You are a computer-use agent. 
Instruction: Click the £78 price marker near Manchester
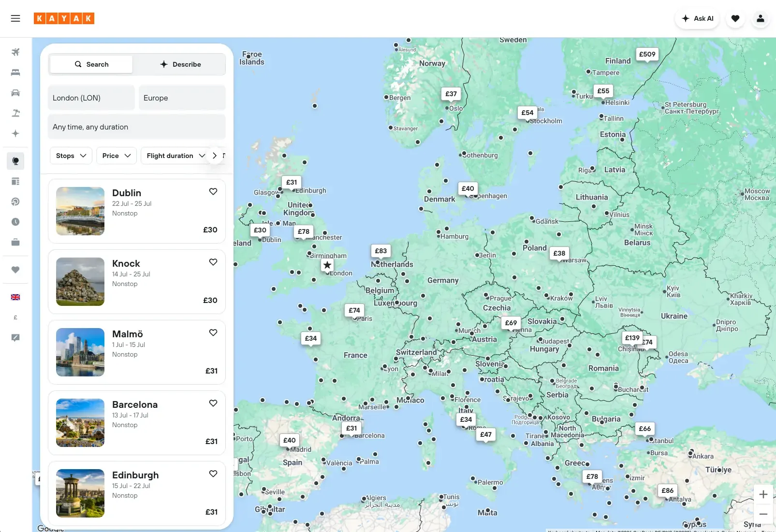304,231
